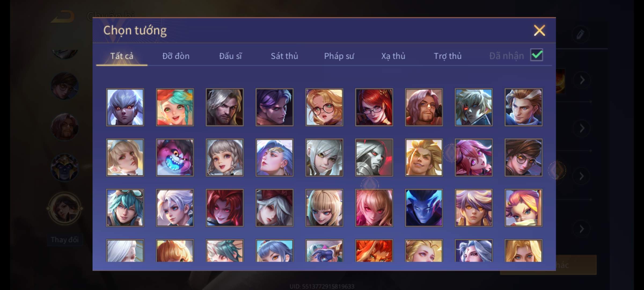This screenshot has width=644, height=290.
Task: Pick the white-haired girl with red bow hat
Action: coord(274,208)
